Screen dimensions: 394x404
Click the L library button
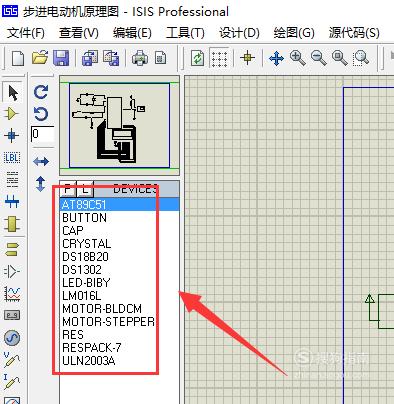[x=85, y=189]
